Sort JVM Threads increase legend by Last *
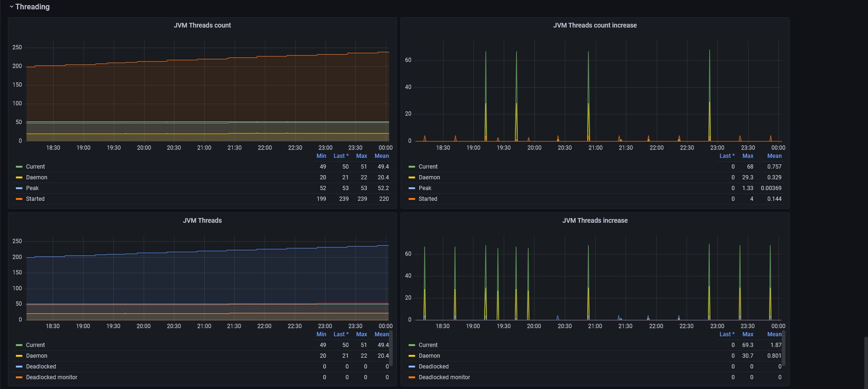This screenshot has height=389, width=868. point(727,334)
